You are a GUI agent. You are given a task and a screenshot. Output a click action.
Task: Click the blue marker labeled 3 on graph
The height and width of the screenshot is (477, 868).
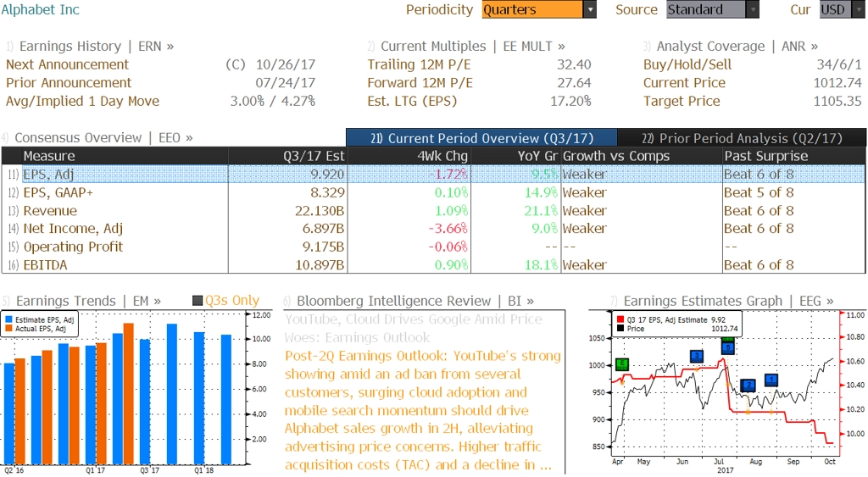697,356
